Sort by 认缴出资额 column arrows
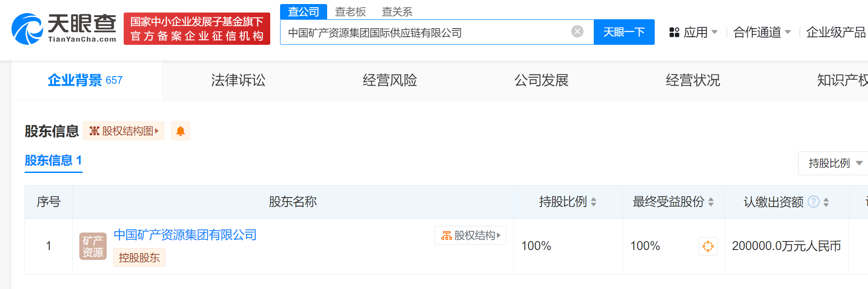 826,202
